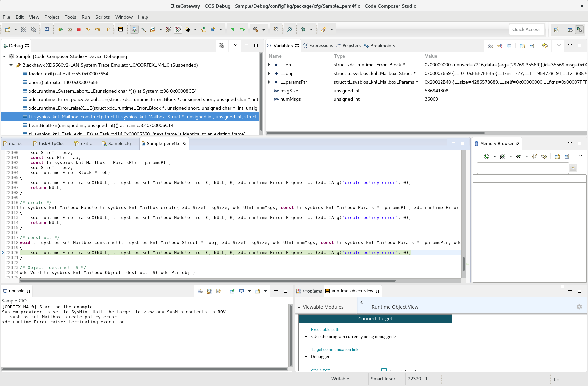Click the green bug Debug icon
The image size is (588, 386).
pyautogui.click(x=303, y=29)
